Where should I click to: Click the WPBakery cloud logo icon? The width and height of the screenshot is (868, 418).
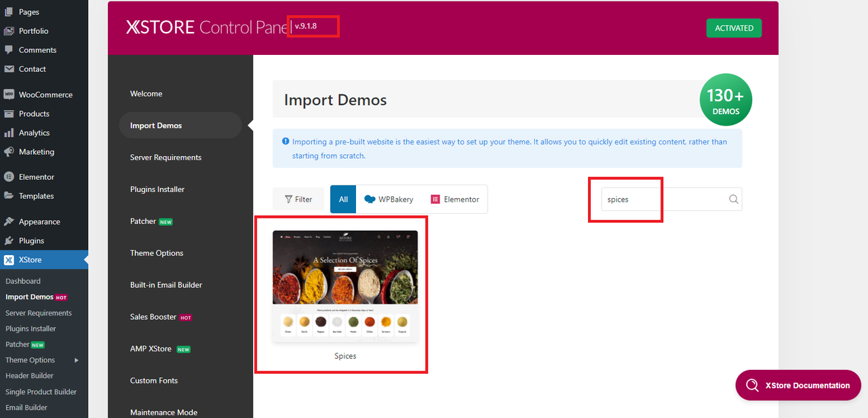[x=370, y=199]
